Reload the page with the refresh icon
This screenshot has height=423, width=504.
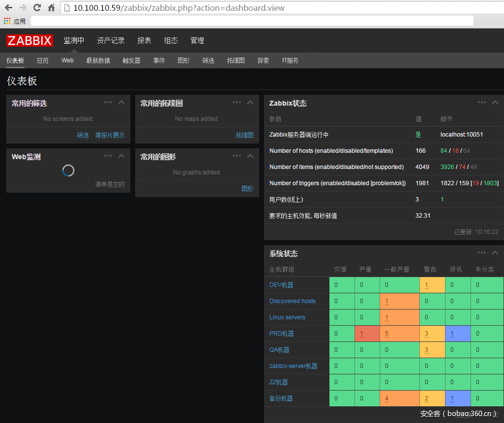point(37,8)
